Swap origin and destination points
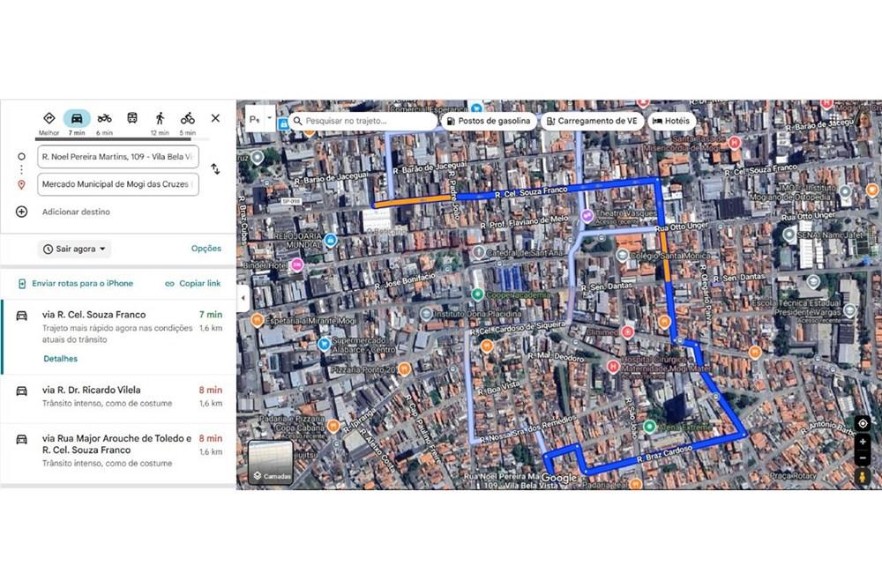Screen dimensions: 882x588 coord(215,169)
